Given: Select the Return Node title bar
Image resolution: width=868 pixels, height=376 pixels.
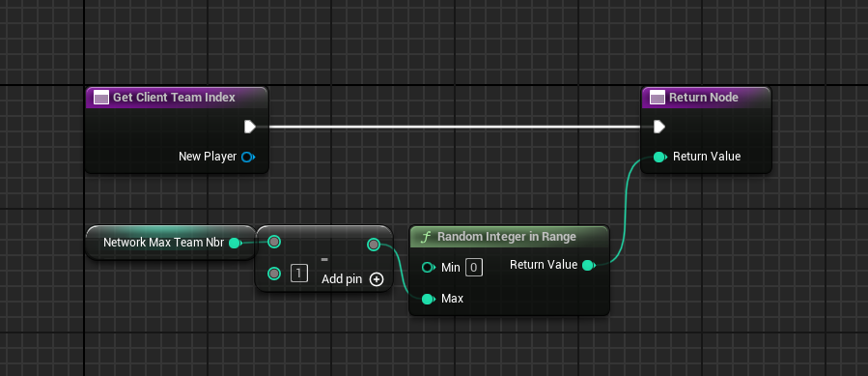Looking at the screenshot, I should click(x=706, y=98).
